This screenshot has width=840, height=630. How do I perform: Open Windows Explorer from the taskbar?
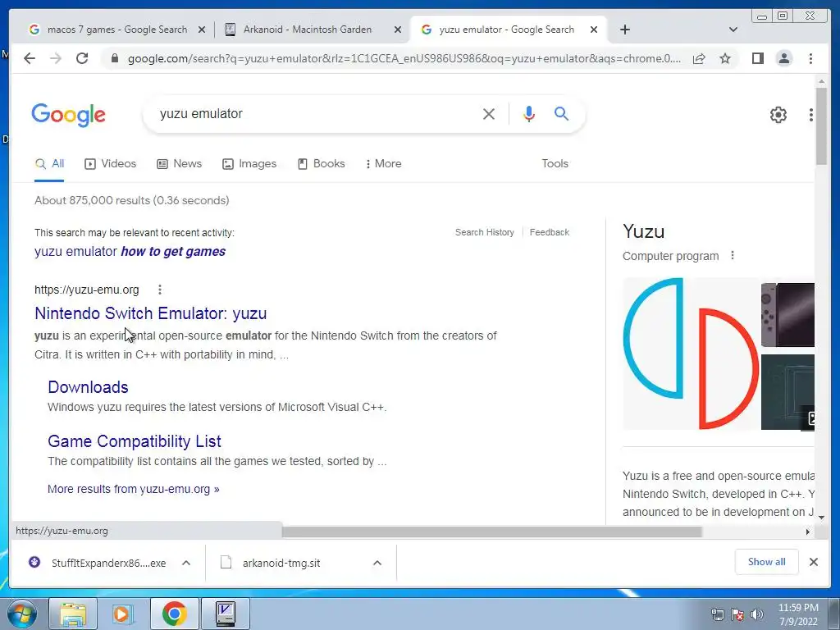(x=73, y=614)
